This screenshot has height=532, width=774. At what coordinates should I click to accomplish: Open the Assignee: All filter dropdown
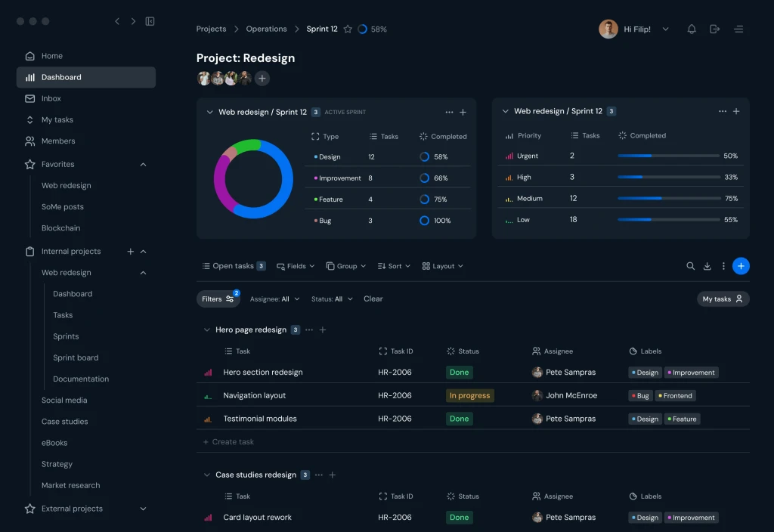point(274,299)
